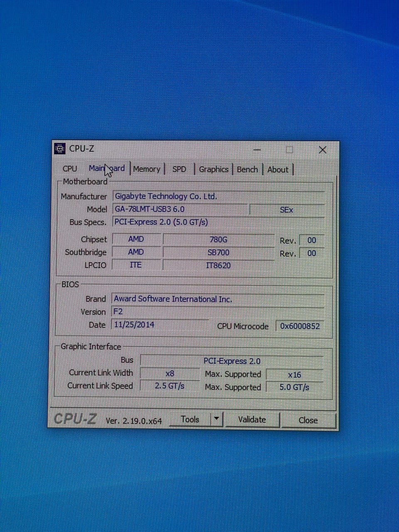Click the SEx model revision field
The height and width of the screenshot is (532, 399).
(287, 210)
